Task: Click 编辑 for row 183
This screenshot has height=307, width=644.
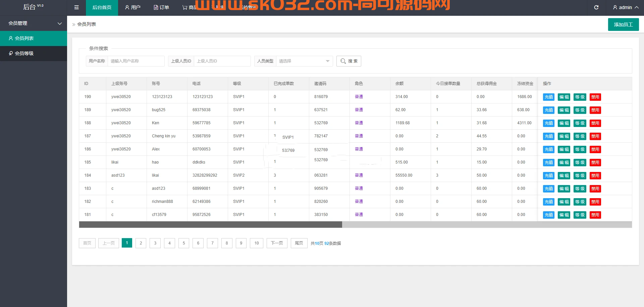Action: (564, 189)
